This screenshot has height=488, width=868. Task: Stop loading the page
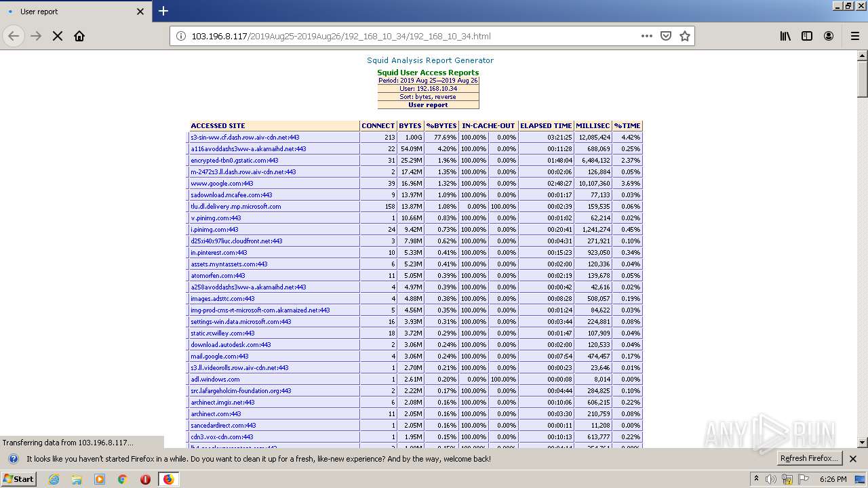click(x=58, y=36)
